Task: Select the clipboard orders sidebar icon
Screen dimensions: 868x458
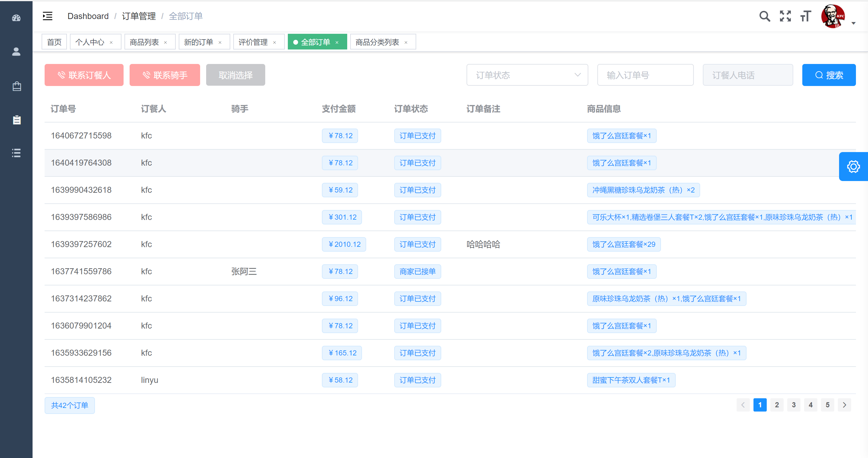Action: (x=16, y=120)
